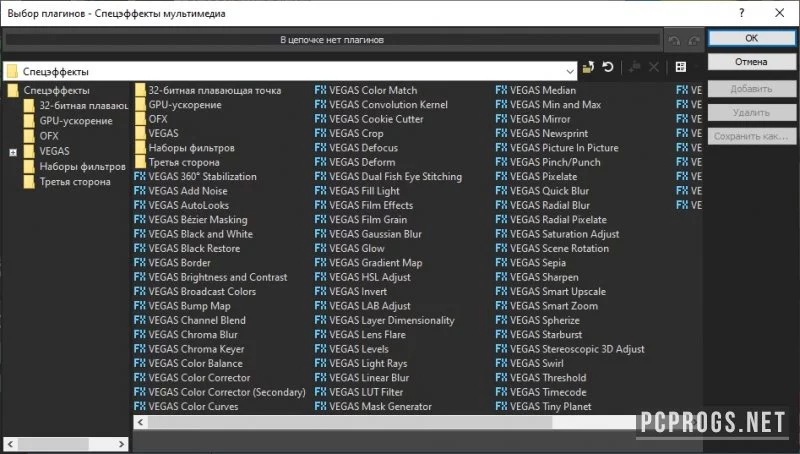Choose VEGAS Color Corrector (Secondary)
800x454 pixels.
pos(220,392)
